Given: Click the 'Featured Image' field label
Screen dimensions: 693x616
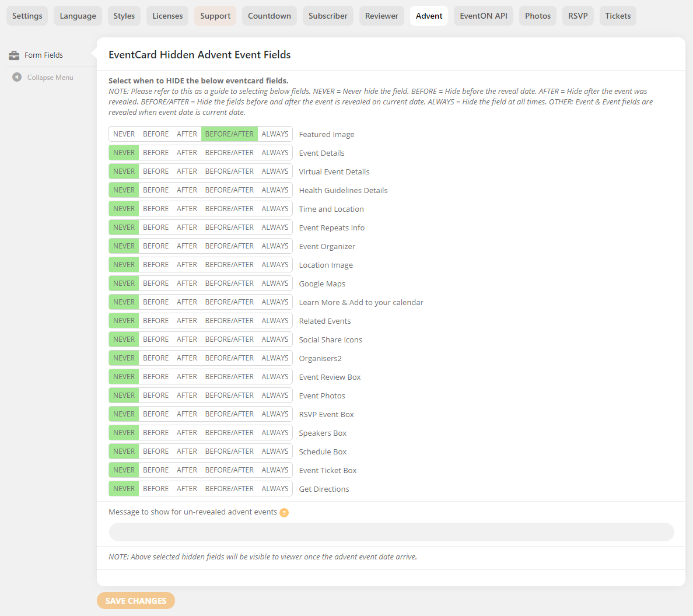Looking at the screenshot, I should tap(327, 134).
